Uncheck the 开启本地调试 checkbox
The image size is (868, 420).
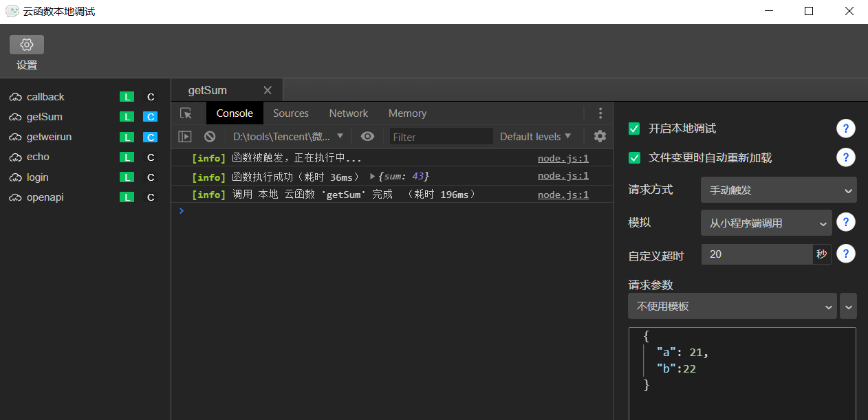(634, 129)
